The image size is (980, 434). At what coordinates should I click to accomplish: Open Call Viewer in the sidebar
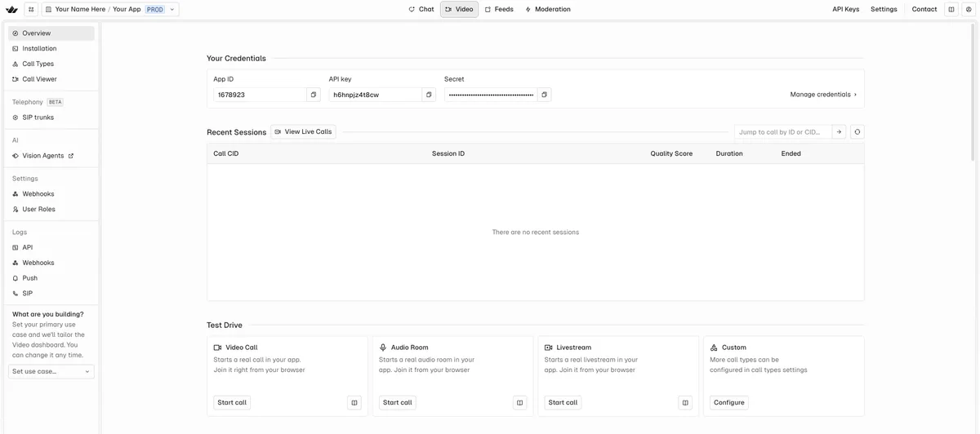pyautogui.click(x=51, y=79)
